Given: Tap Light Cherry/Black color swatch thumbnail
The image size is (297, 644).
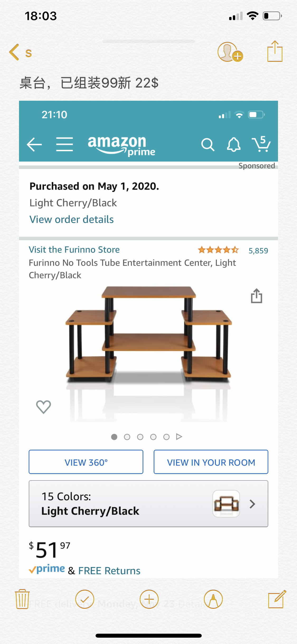Looking at the screenshot, I should (x=226, y=504).
